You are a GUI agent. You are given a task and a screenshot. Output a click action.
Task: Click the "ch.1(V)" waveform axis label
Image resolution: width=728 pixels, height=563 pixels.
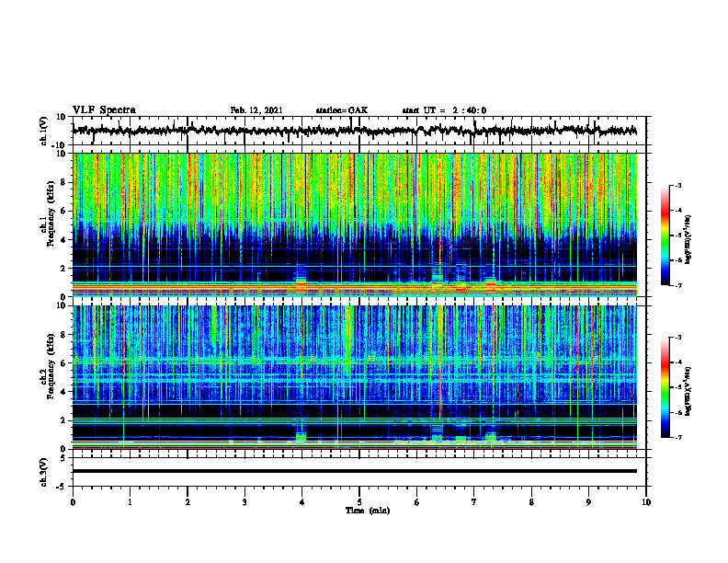click(44, 131)
